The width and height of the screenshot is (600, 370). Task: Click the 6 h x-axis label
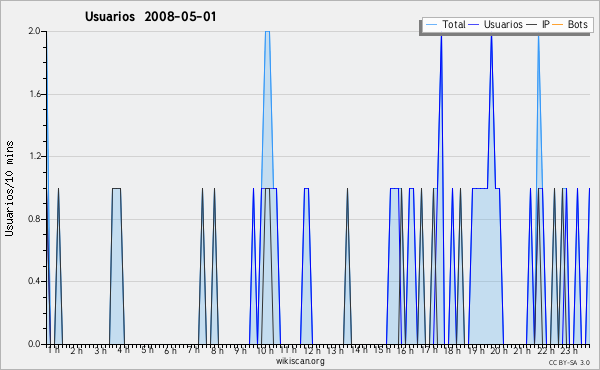(x=170, y=350)
